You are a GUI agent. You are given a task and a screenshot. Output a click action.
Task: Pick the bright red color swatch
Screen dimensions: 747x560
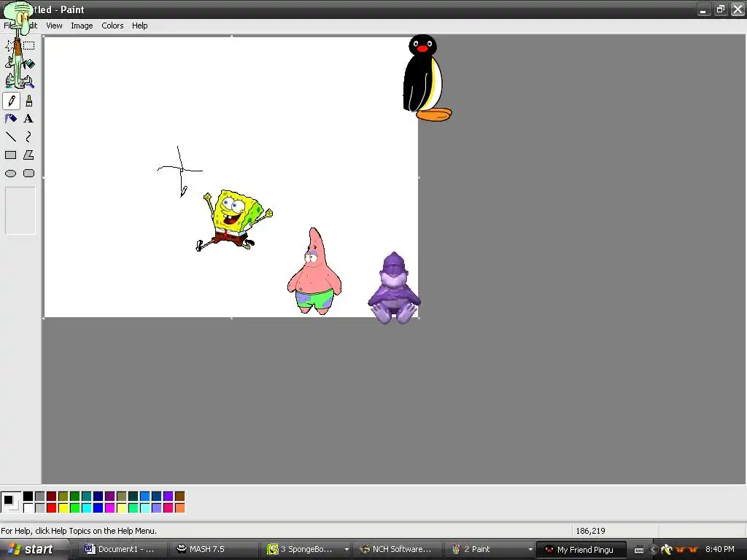pyautogui.click(x=52, y=508)
